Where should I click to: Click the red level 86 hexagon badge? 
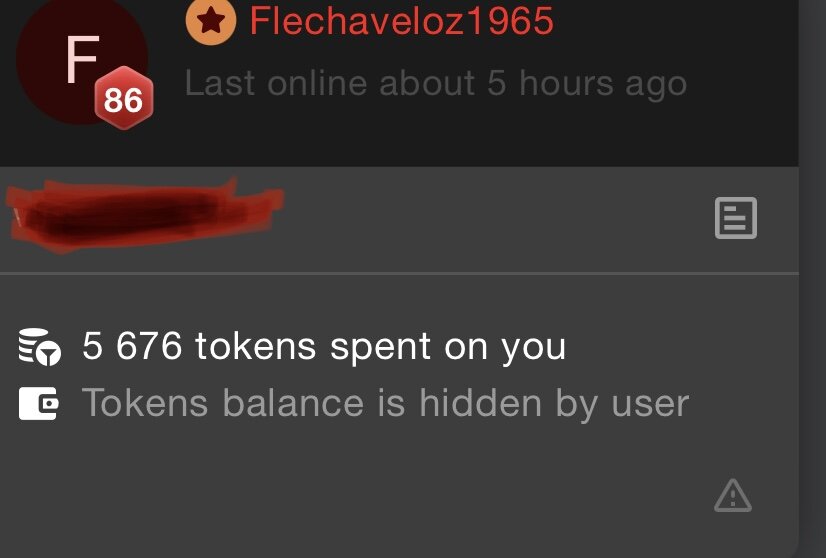[x=124, y=98]
